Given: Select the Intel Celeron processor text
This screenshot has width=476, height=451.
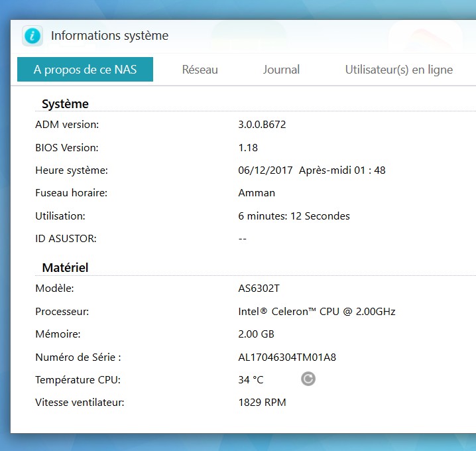Looking at the screenshot, I should (316, 312).
